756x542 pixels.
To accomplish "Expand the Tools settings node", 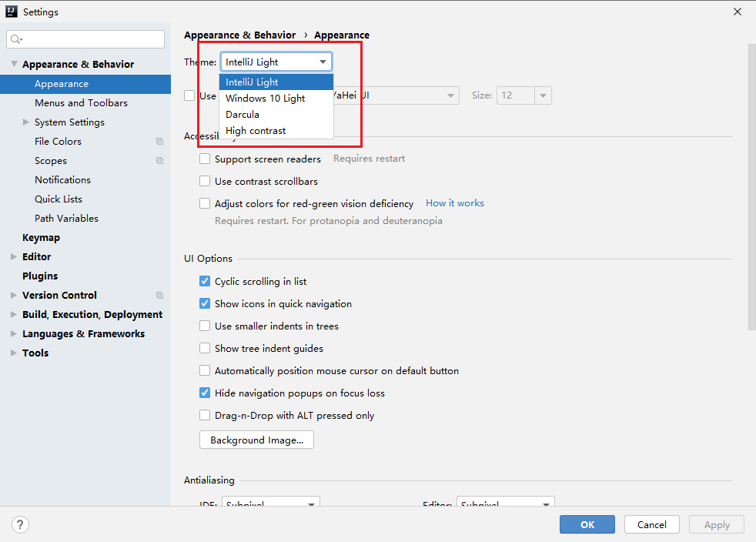I will pos(14,353).
